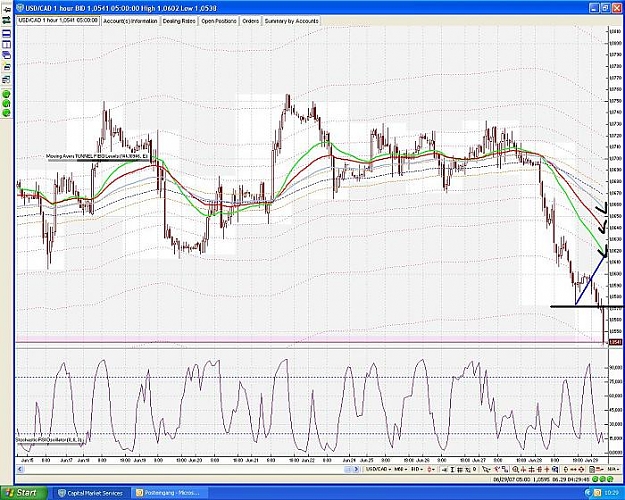Click the red check-marks icon in toolbar
The height and width of the screenshot is (500, 625).
(x=497, y=469)
